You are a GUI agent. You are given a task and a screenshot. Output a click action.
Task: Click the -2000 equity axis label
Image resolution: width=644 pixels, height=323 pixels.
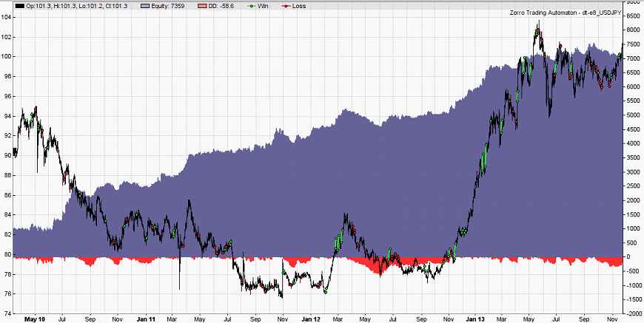[634, 314]
